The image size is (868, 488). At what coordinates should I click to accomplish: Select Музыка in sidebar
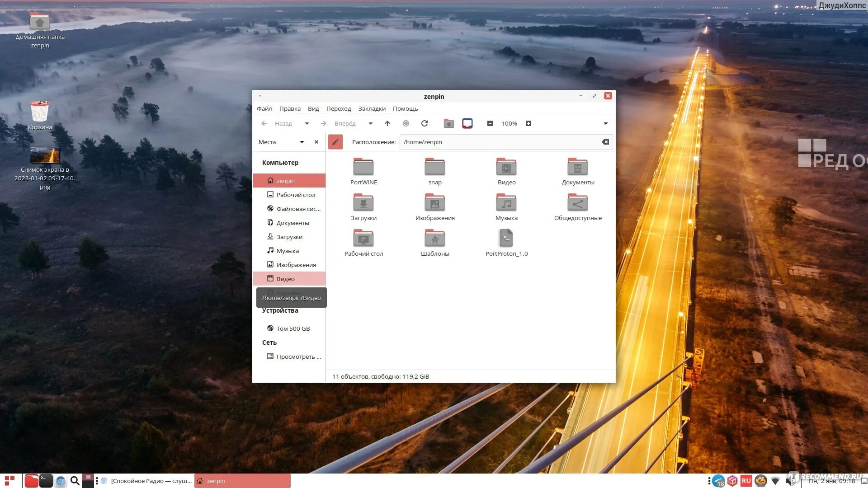[289, 251]
